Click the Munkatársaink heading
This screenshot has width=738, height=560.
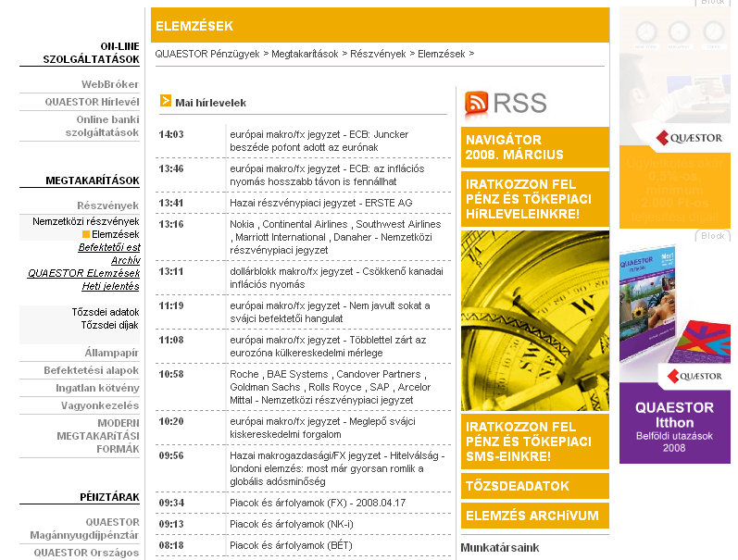[500, 548]
